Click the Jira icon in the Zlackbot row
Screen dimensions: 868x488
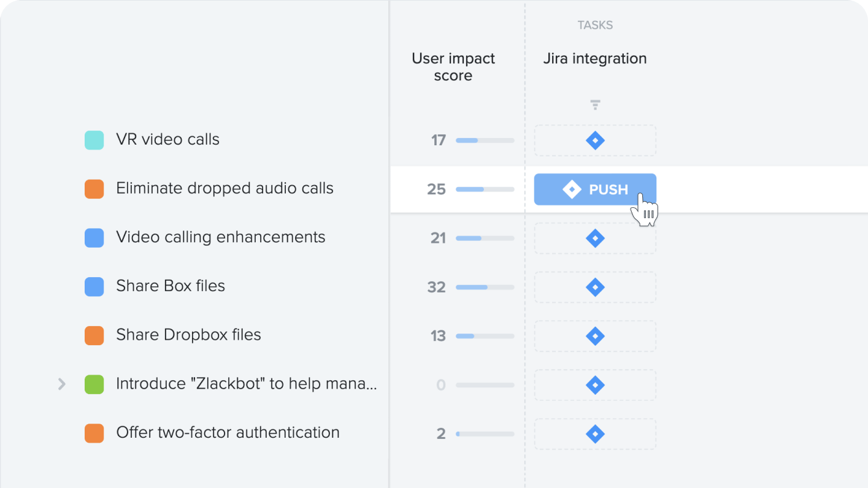tap(595, 385)
